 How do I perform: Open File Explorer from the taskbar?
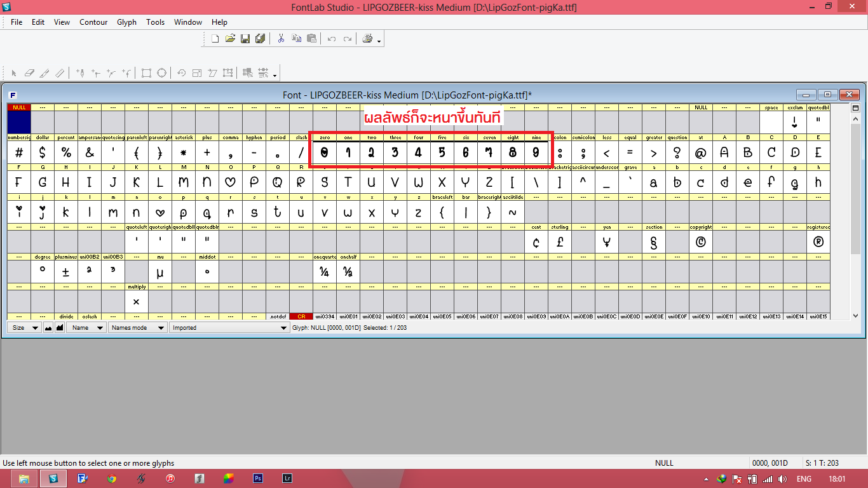click(x=24, y=478)
